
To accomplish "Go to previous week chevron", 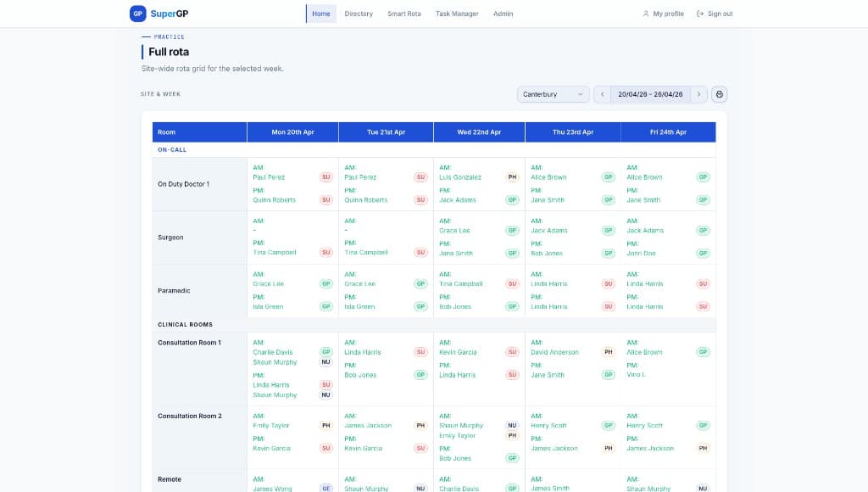I will click(x=603, y=94).
